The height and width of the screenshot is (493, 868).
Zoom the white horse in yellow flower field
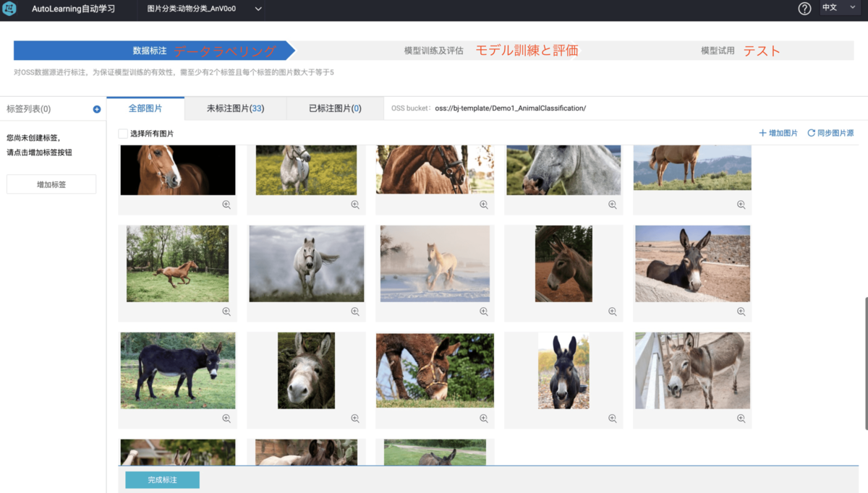coord(355,205)
